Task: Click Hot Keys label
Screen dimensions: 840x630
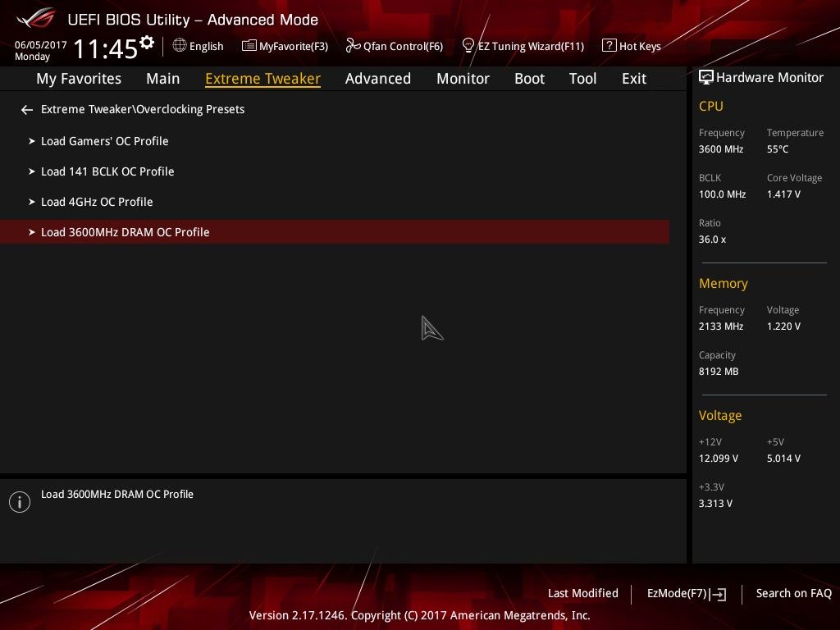Action: (x=640, y=47)
